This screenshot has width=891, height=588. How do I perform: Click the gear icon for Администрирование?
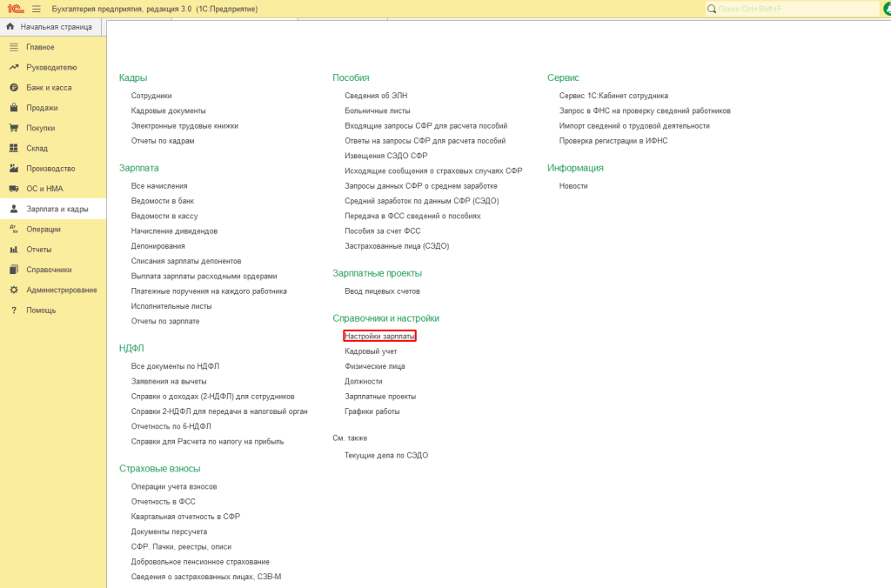[x=14, y=290]
